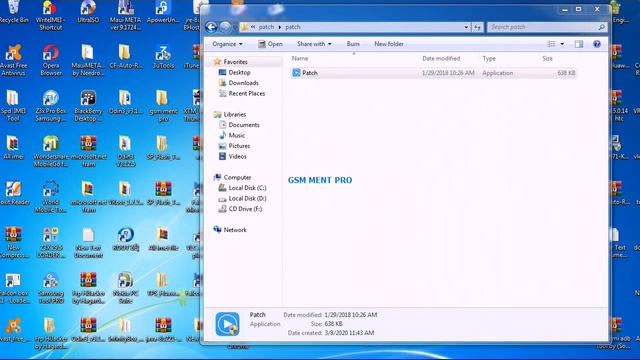Open the Pictures library
This screenshot has height=360, width=640.
click(x=239, y=146)
